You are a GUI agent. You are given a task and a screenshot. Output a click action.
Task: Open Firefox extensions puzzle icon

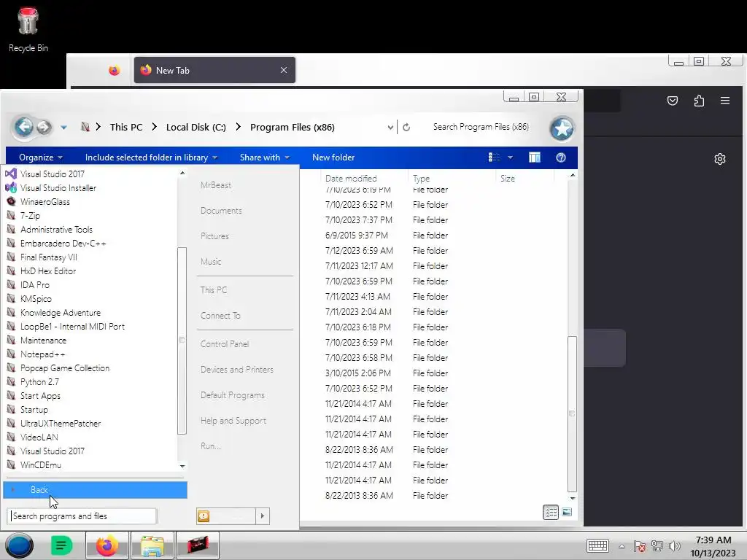pos(699,101)
